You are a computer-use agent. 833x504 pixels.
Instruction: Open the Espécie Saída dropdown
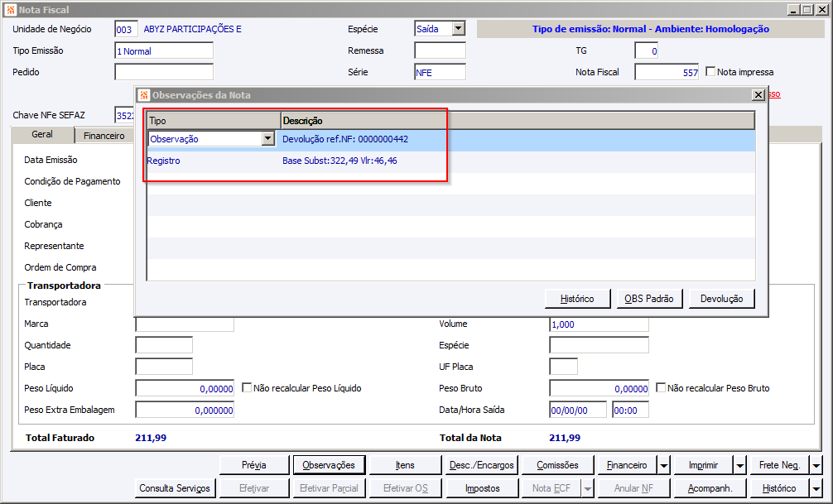point(459,29)
